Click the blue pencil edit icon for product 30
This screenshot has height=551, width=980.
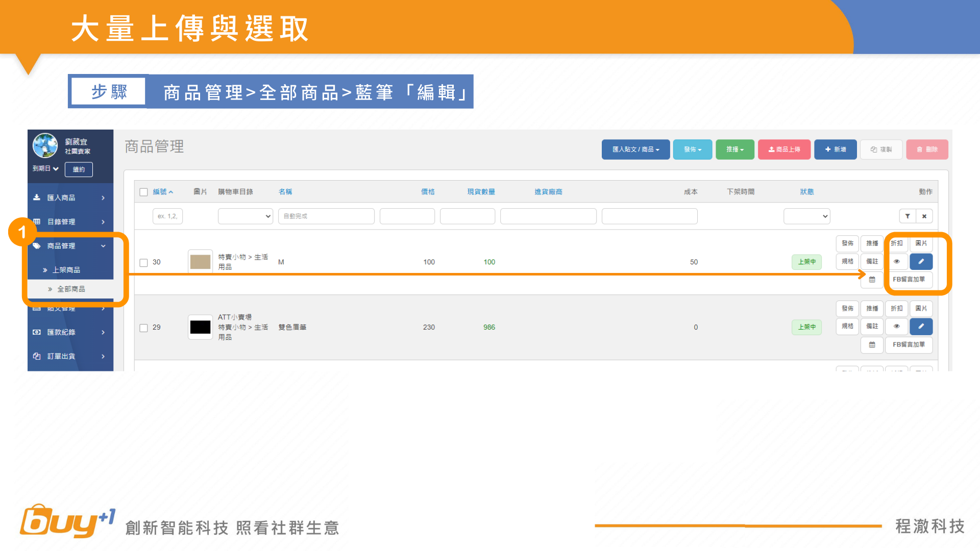click(x=921, y=261)
